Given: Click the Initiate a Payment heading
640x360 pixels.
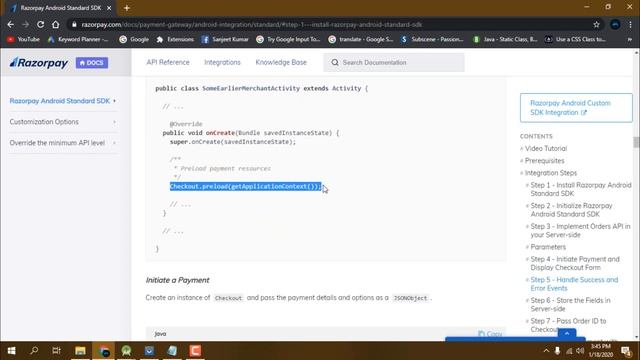Looking at the screenshot, I should 178,280.
